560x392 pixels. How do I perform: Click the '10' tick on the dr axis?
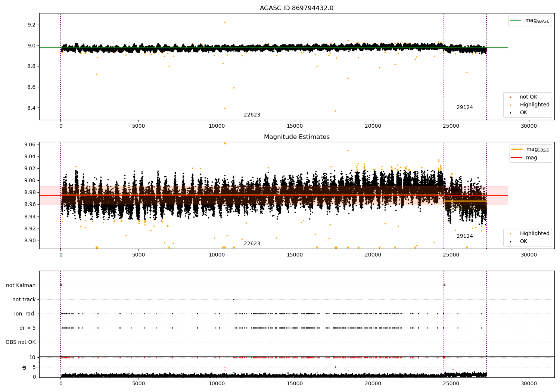tap(32, 357)
